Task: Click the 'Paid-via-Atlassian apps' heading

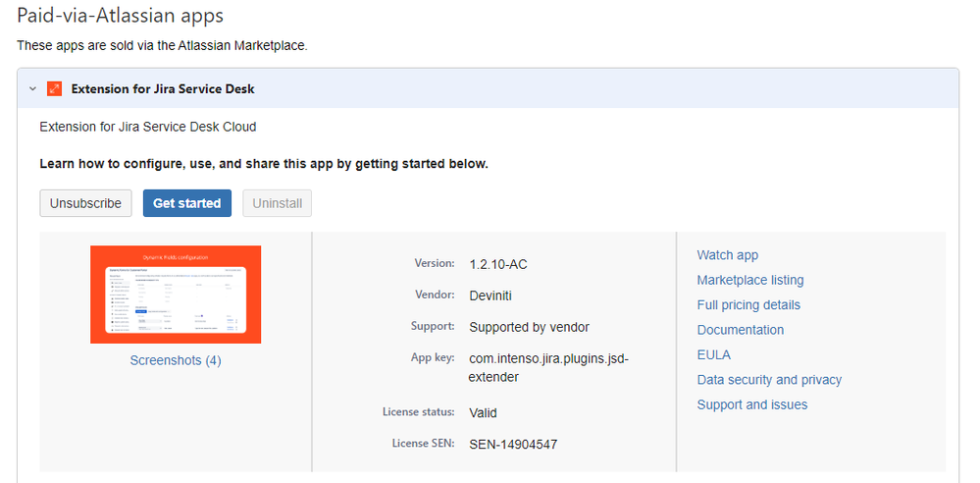Action: [x=120, y=15]
